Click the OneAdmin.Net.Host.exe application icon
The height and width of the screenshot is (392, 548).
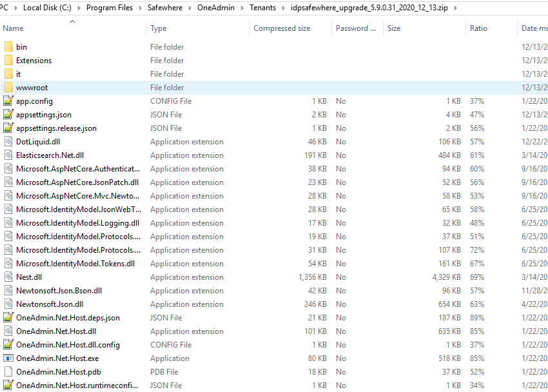pos(8,358)
